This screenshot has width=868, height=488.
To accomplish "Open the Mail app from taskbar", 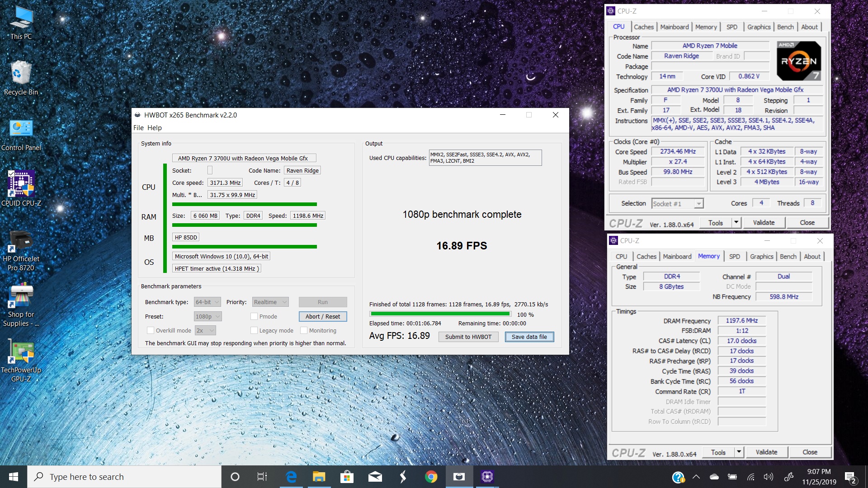I will 375,477.
